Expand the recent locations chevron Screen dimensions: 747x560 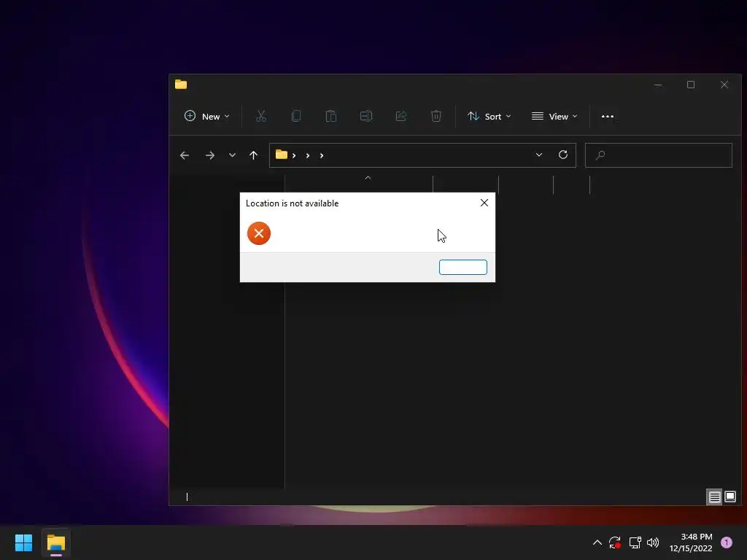(x=232, y=155)
